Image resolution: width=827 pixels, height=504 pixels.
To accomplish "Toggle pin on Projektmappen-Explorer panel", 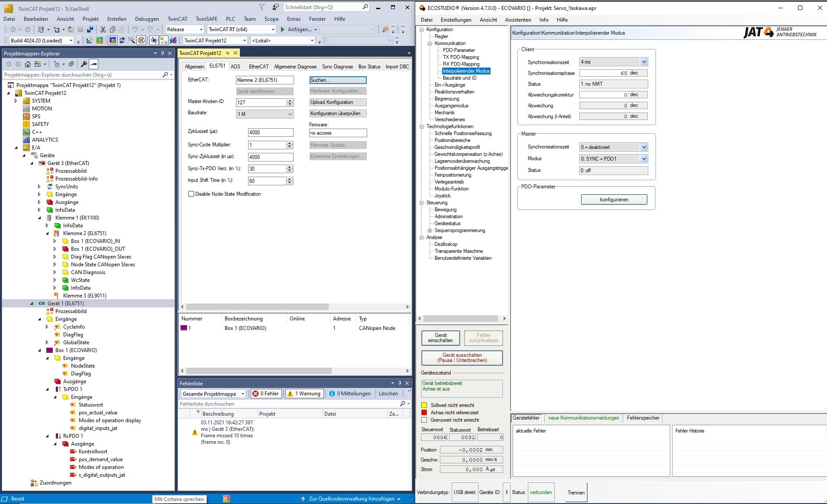I will 162,53.
